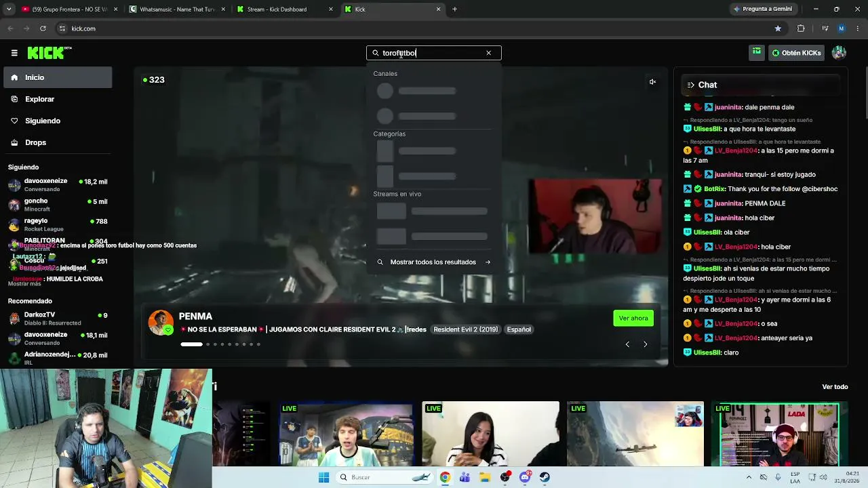Open the tab search dropdown arrow
Screen dimensions: 868x488
(9, 9)
